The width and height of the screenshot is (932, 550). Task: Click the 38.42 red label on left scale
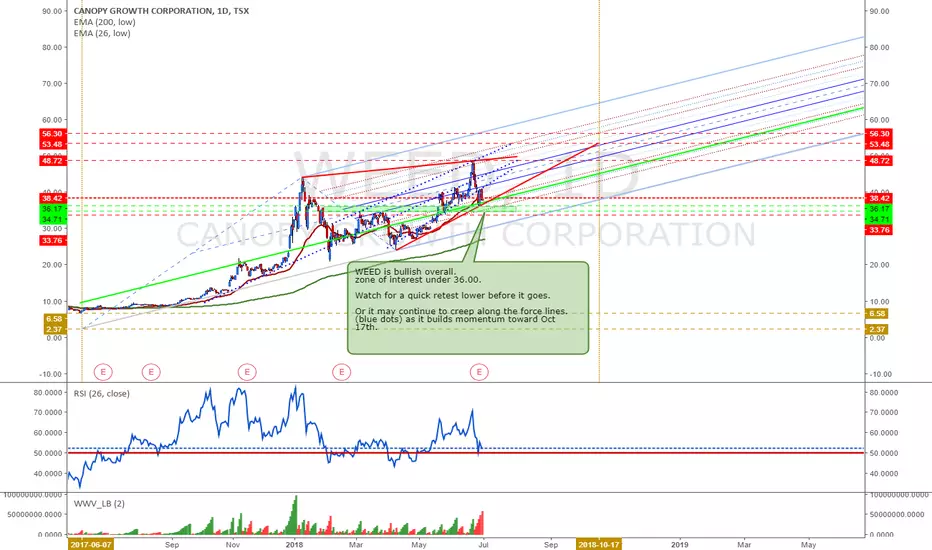53,198
